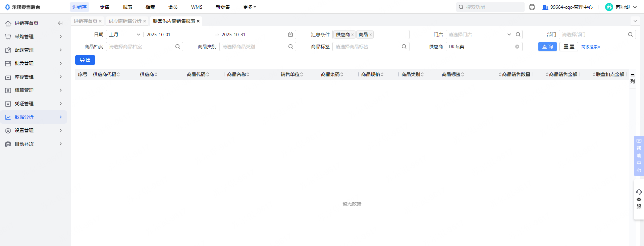Close the 联营供应商销售报表 tab
The image size is (644, 246).
pyautogui.click(x=198, y=21)
